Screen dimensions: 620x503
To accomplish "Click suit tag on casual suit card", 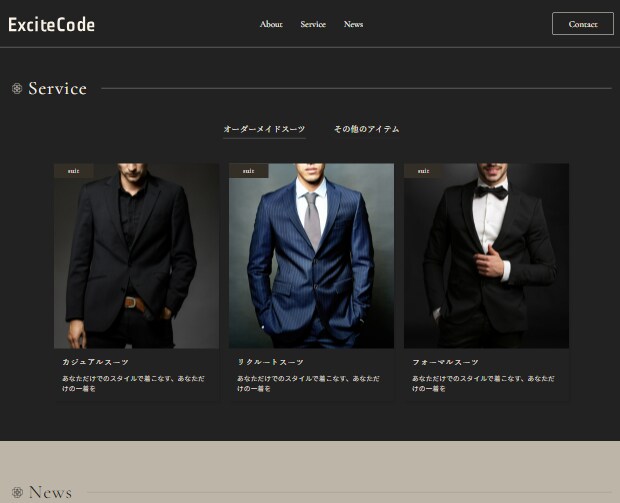I will [74, 171].
